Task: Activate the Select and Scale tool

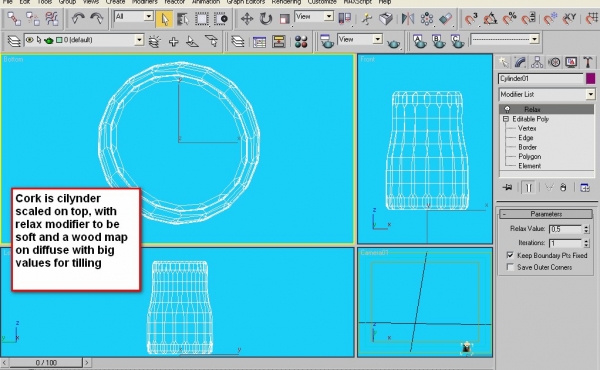Action: [284, 19]
